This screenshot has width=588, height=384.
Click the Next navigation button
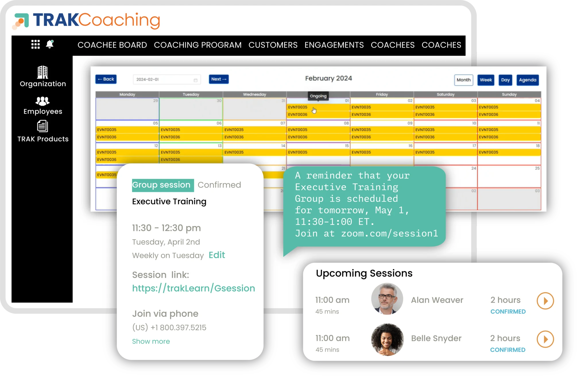tap(218, 79)
